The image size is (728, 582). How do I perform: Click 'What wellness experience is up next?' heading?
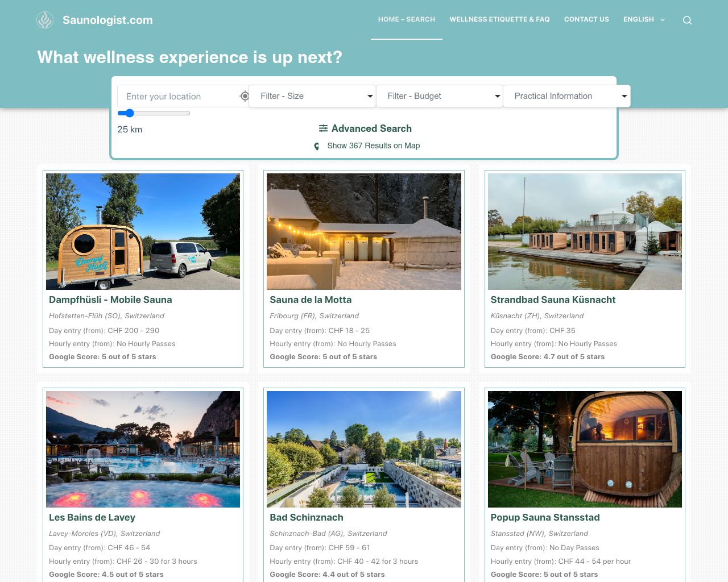pyautogui.click(x=190, y=57)
